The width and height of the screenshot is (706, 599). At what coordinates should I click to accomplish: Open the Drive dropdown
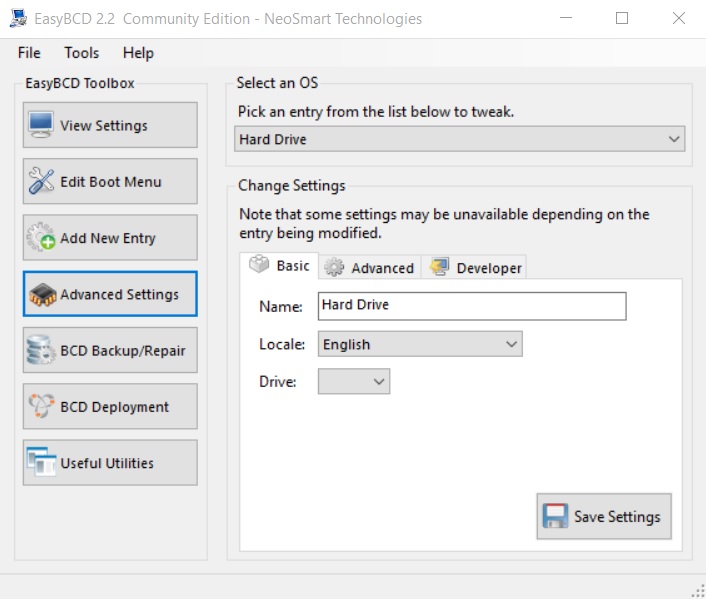click(x=354, y=381)
